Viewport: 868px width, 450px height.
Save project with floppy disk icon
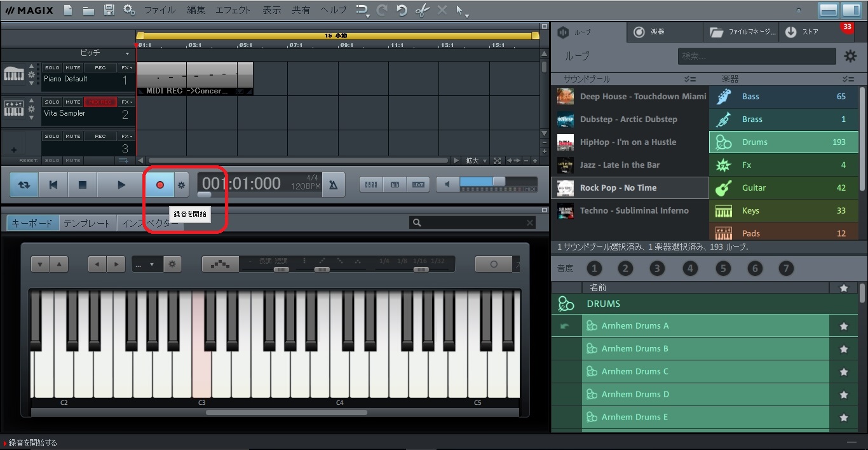109,10
